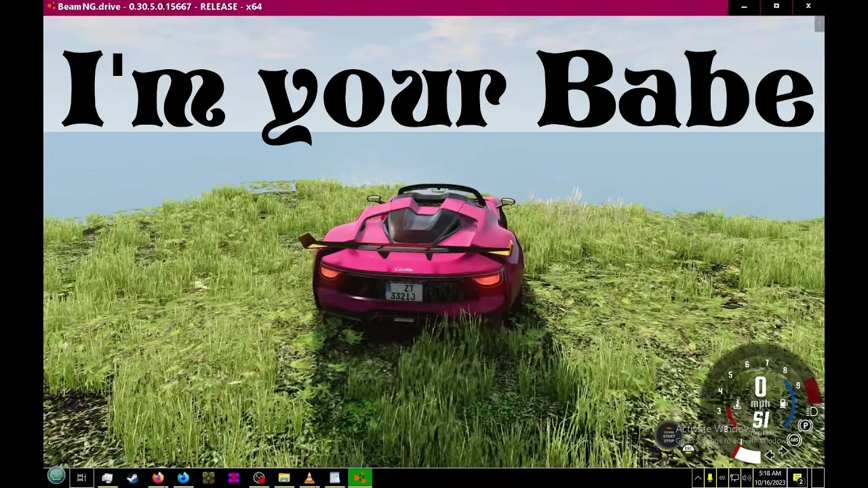
Task: Toggle the parking brake (P) indicator
Action: [806, 426]
